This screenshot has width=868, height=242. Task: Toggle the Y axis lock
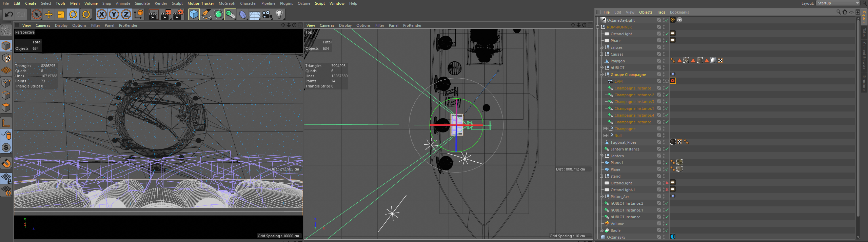[114, 14]
